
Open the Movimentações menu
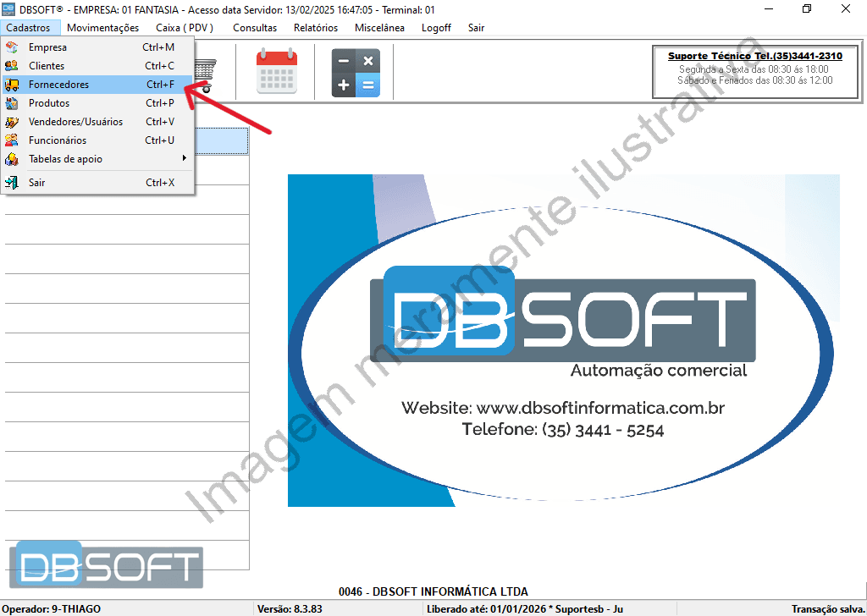pyautogui.click(x=102, y=28)
